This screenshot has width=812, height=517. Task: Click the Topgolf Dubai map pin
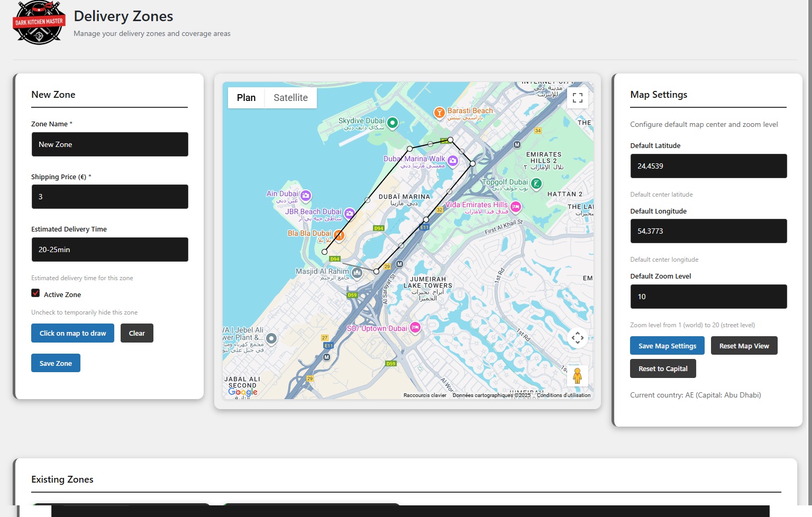536,184
